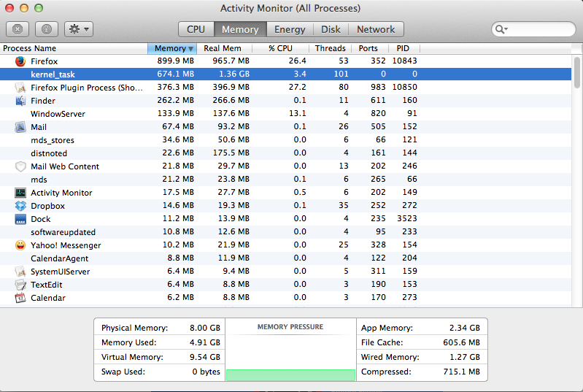Open the gear action menu
Image resolution: width=583 pixels, height=392 pixels.
click(x=79, y=29)
